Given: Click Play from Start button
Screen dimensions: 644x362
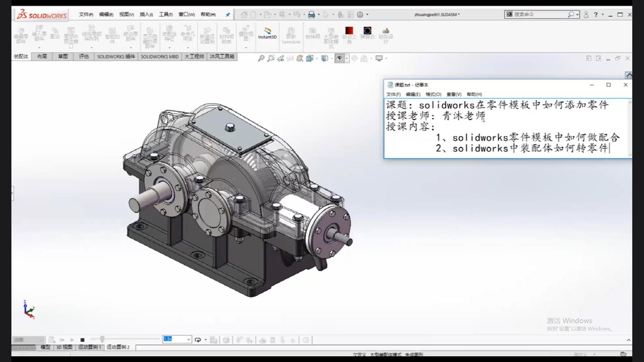Looking at the screenshot, I should click(62, 340).
